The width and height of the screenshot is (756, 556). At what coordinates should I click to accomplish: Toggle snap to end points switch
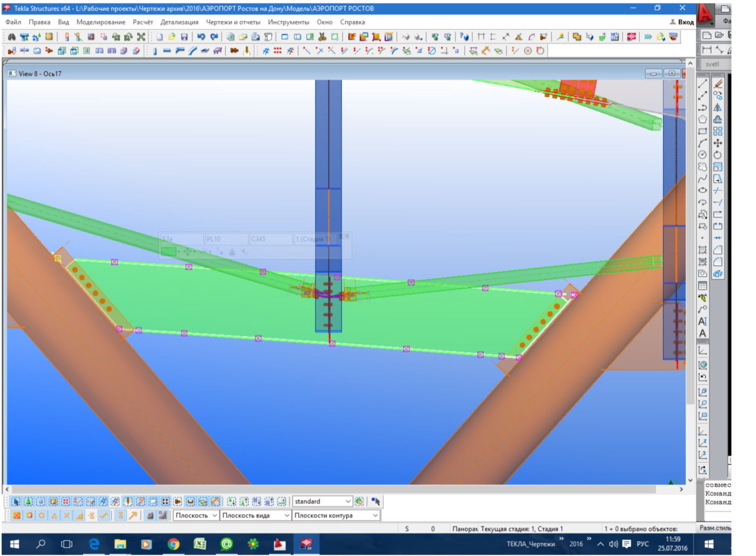coord(29,516)
